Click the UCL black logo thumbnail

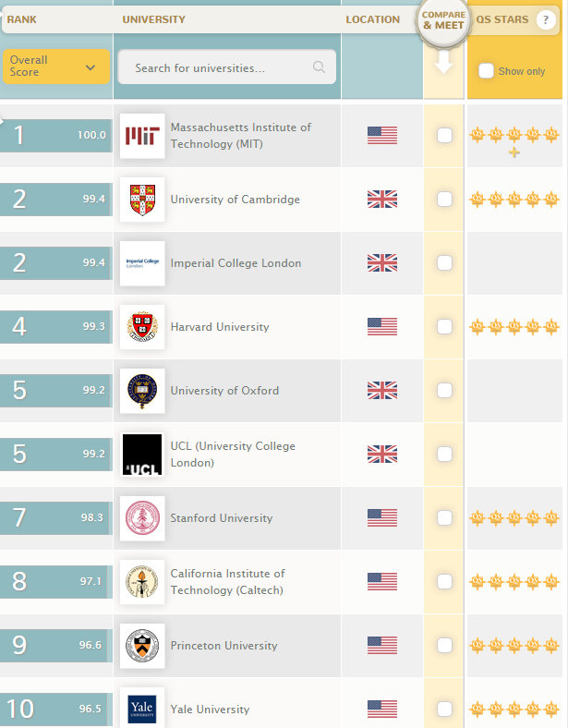pos(142,455)
